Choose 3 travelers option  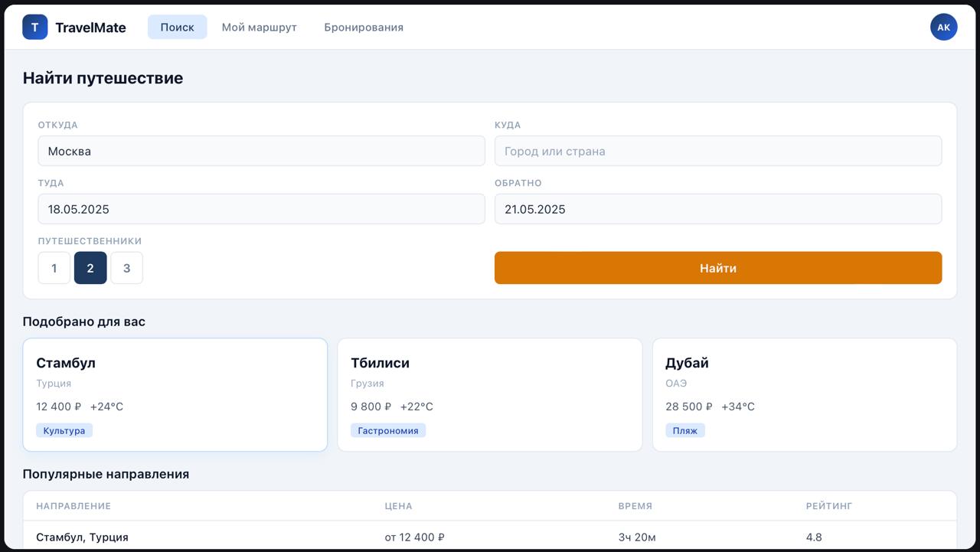click(126, 268)
